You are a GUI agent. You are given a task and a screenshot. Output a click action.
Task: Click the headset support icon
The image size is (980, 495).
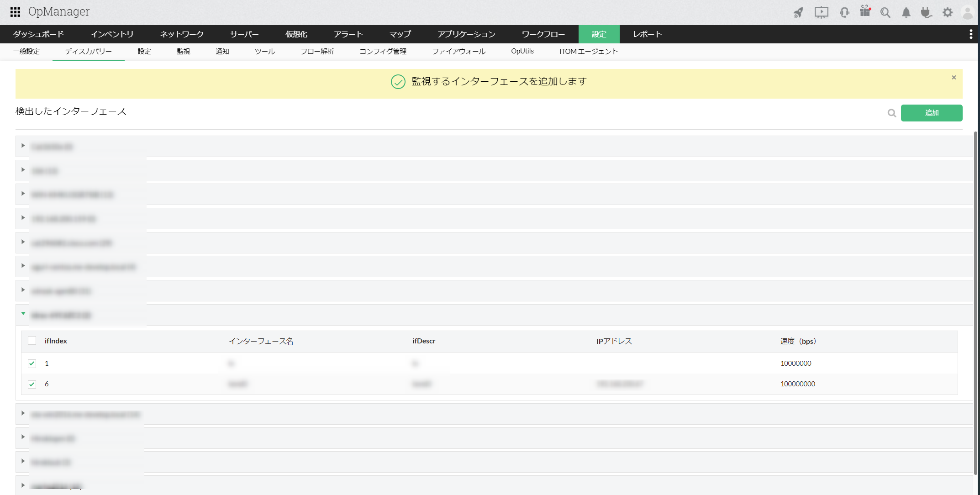pos(844,12)
